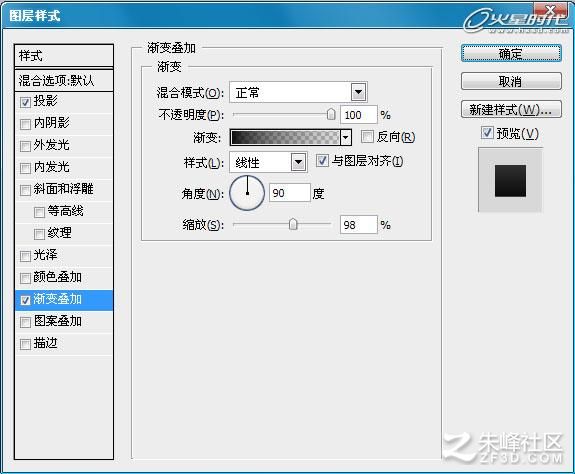Screen dimensions: 575x474
Task: Click the 缩放 slider handle
Action: coord(293,224)
